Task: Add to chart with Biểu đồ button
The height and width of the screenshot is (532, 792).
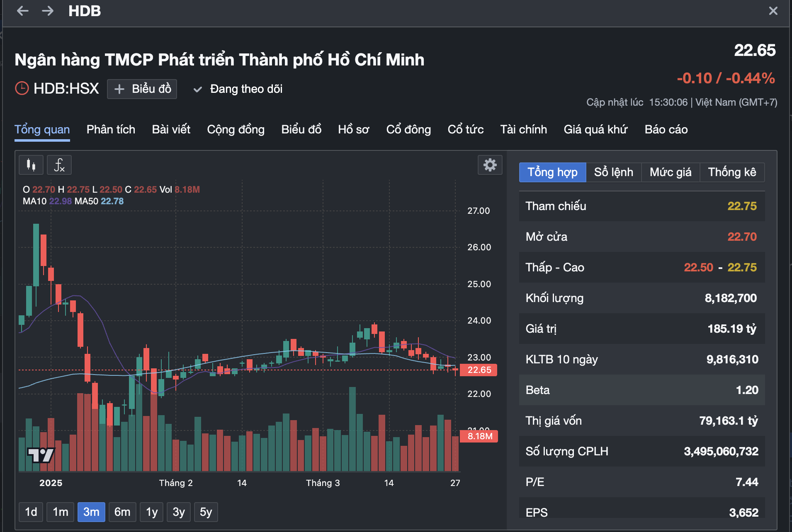Action: point(142,89)
